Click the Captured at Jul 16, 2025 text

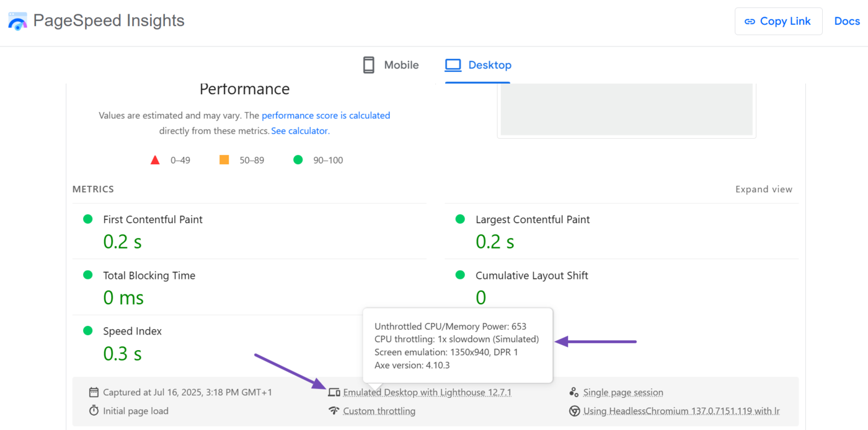point(188,392)
